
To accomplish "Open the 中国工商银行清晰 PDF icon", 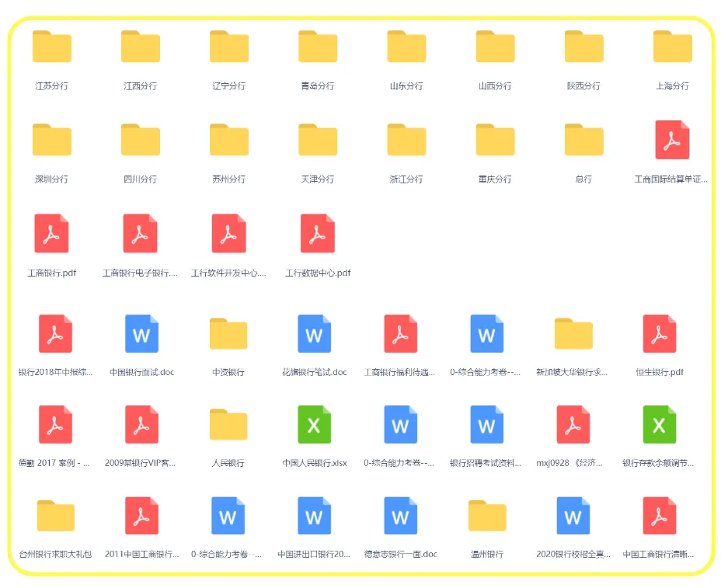I will coord(660,515).
